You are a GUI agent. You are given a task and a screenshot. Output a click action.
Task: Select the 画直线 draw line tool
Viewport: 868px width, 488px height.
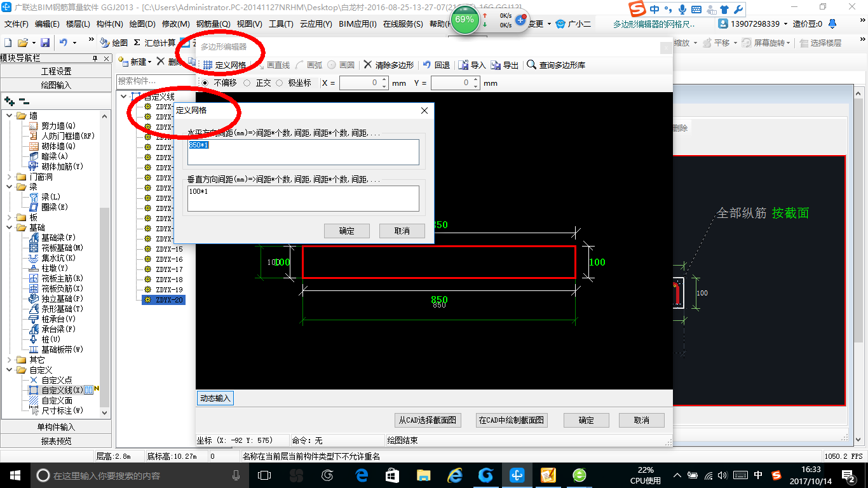click(273, 65)
